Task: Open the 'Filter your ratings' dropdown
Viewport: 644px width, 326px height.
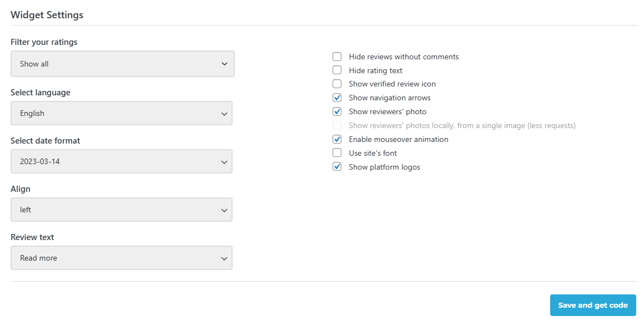Action: tap(122, 63)
